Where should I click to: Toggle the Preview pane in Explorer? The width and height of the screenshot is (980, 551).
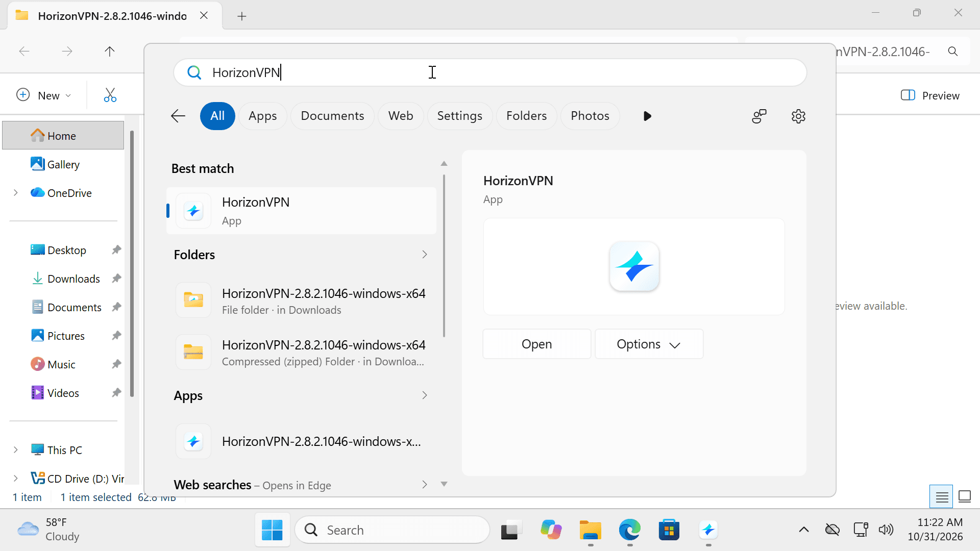pyautogui.click(x=930, y=95)
